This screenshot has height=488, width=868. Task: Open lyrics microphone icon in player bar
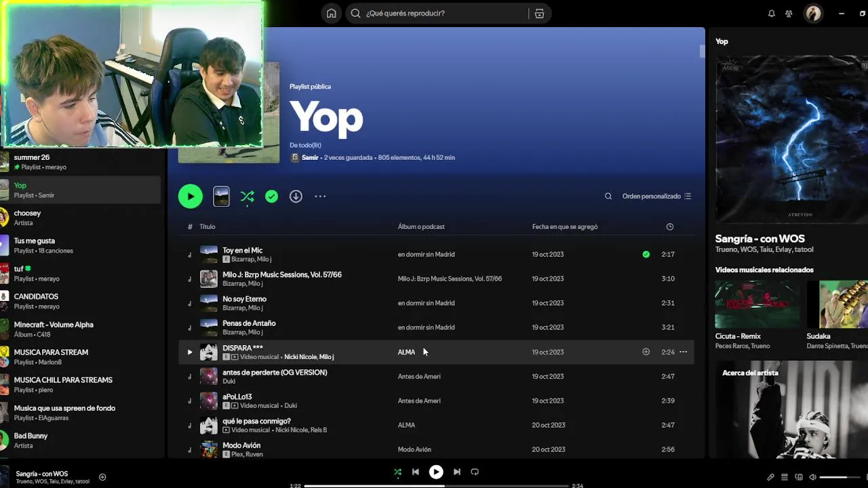[770, 477]
